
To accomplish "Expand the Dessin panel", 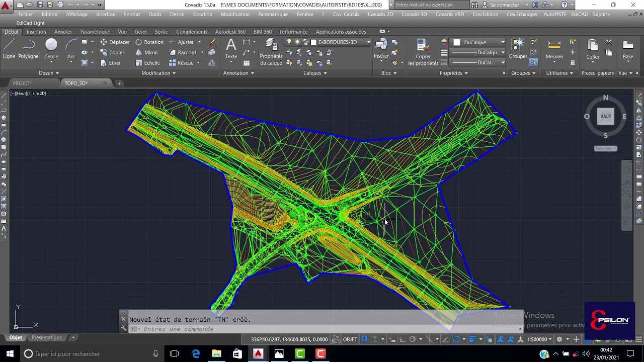I will (49, 73).
